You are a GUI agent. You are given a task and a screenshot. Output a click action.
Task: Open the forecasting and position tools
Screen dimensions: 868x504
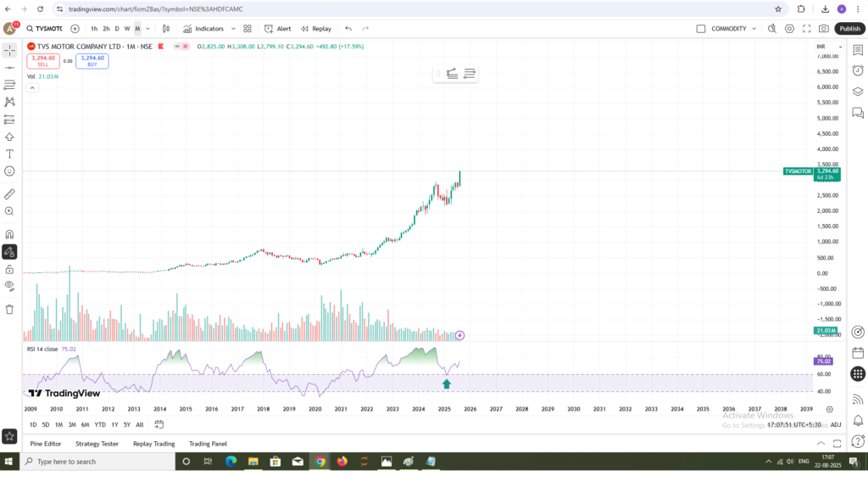[x=9, y=120]
